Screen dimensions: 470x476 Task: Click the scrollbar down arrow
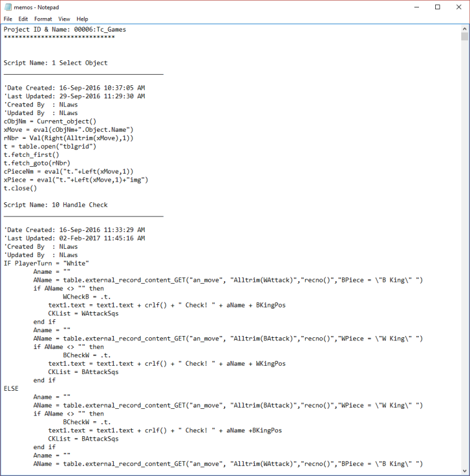(x=464, y=471)
